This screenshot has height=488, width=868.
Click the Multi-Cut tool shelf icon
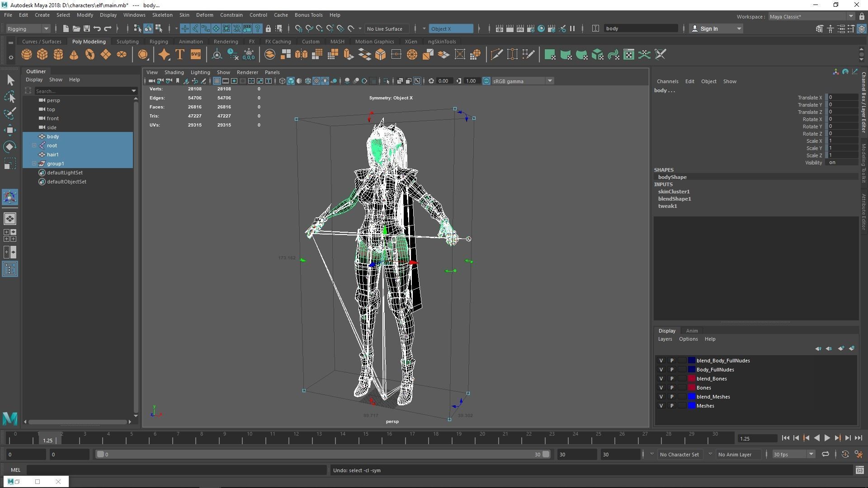click(x=496, y=55)
